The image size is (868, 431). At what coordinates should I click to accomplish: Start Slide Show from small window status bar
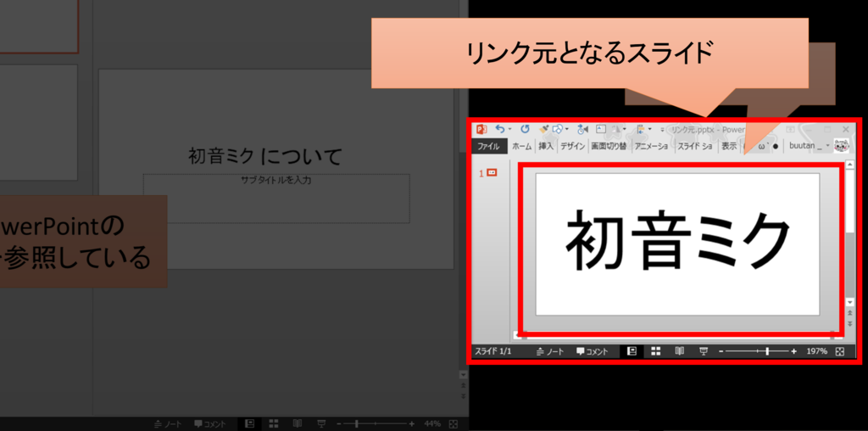[704, 350]
